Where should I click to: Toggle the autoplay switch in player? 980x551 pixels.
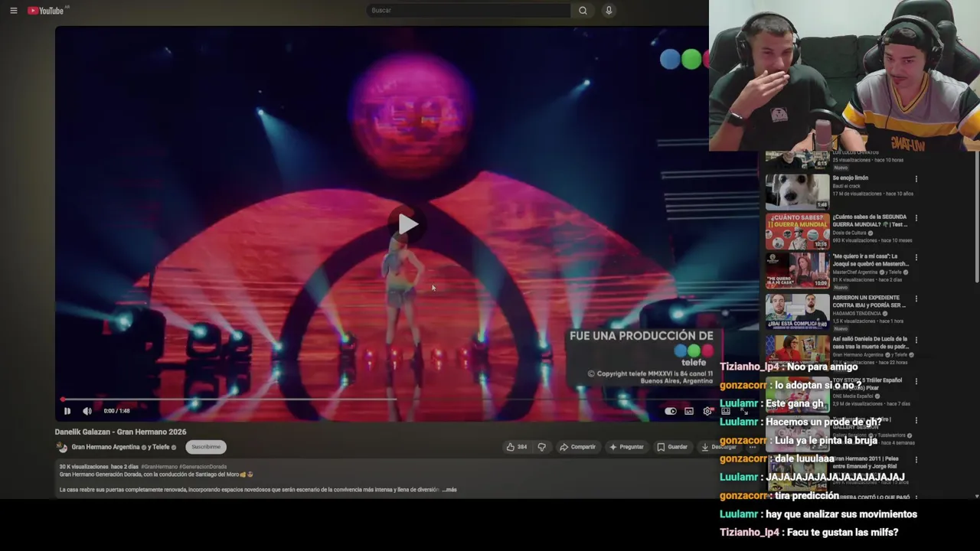coord(671,411)
